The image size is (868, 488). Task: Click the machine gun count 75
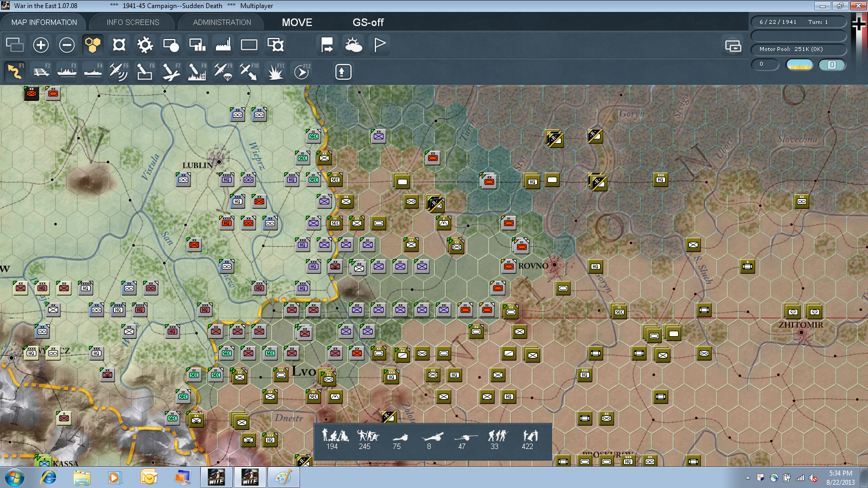(x=397, y=446)
